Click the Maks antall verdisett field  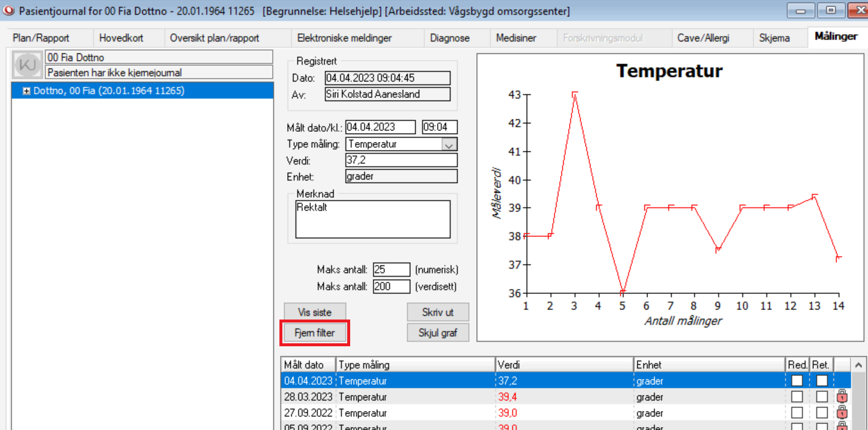coord(391,287)
